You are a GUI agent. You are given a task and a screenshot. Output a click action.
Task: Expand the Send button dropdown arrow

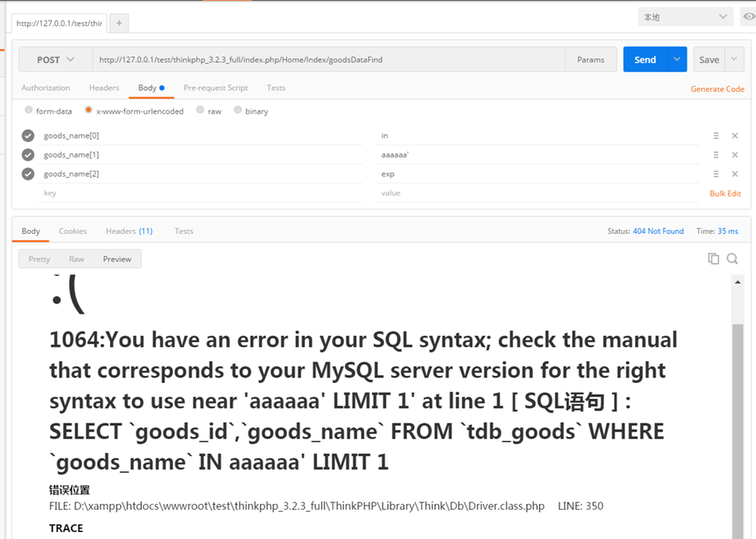677,59
